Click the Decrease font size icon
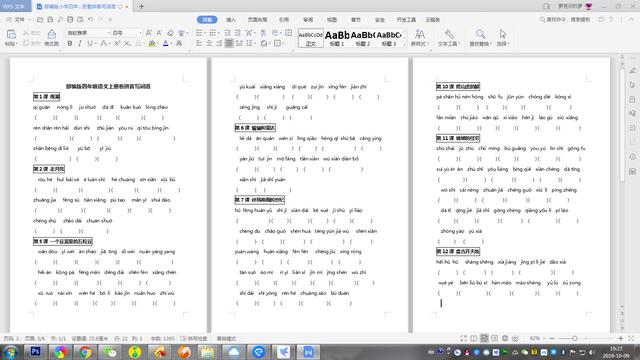 pyautogui.click(x=160, y=33)
